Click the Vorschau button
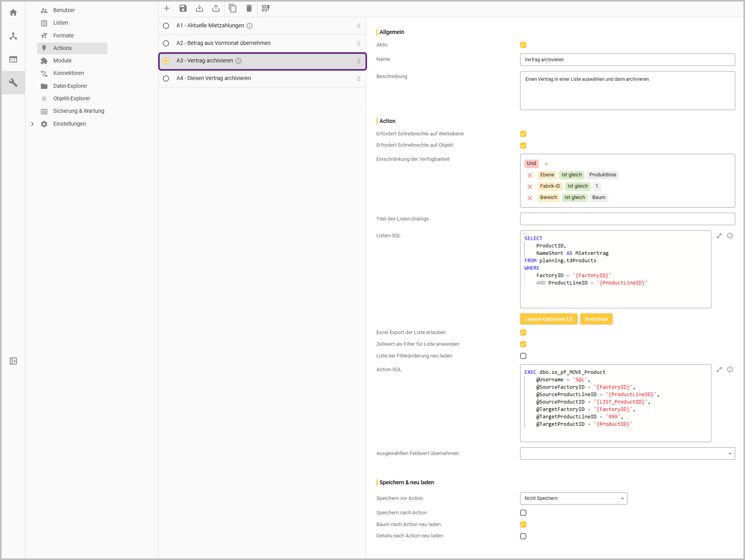Screen dimensions: 745x560 [x=596, y=319]
